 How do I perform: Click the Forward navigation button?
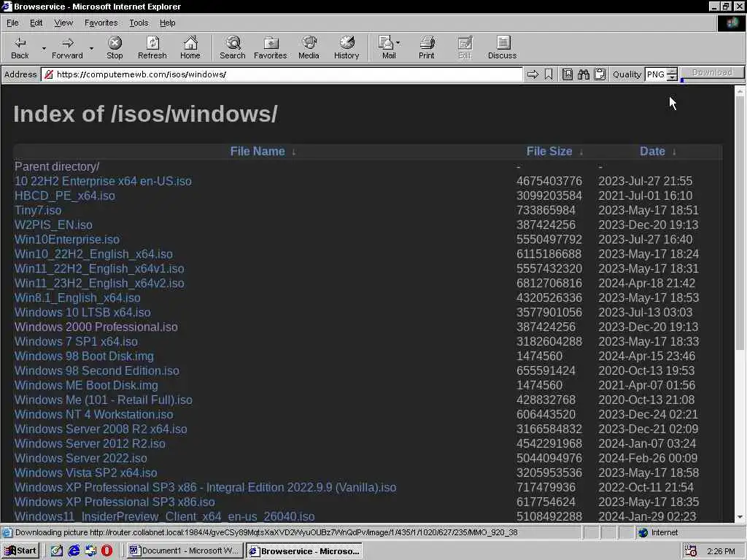(x=67, y=47)
